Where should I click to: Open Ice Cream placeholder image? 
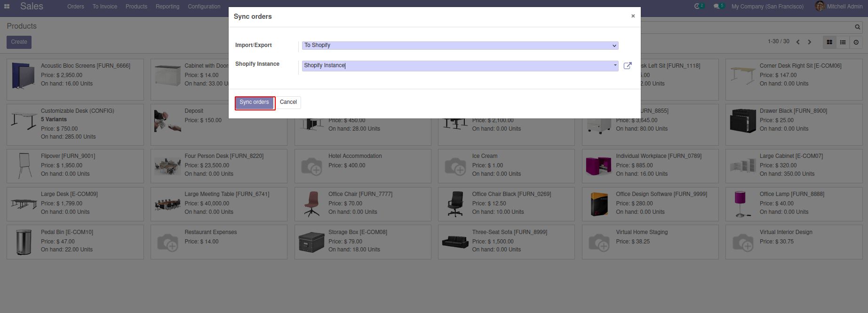(455, 166)
